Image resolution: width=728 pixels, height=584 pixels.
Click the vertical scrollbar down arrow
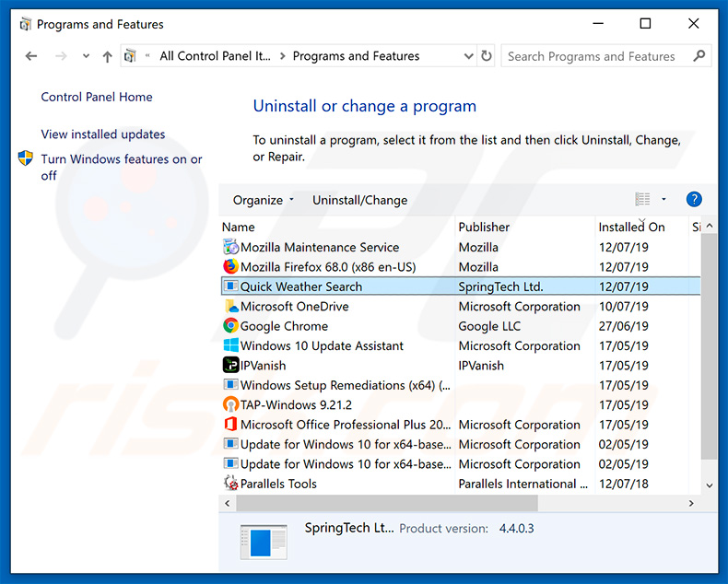click(x=709, y=485)
